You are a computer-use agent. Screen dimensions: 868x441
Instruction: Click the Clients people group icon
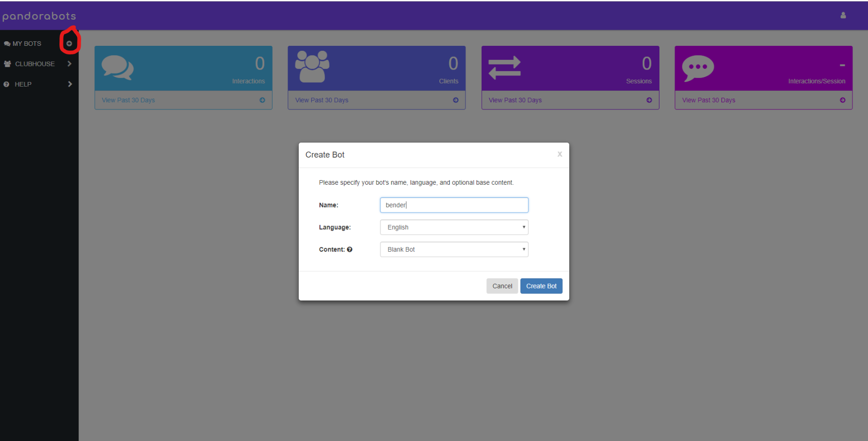(x=312, y=67)
